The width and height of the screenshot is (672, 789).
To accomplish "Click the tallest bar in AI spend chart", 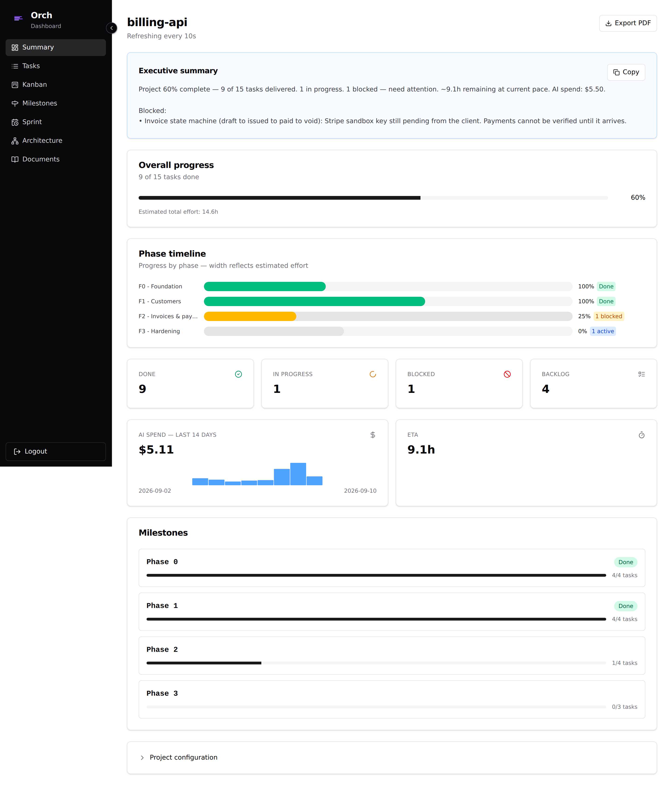I will pyautogui.click(x=298, y=474).
